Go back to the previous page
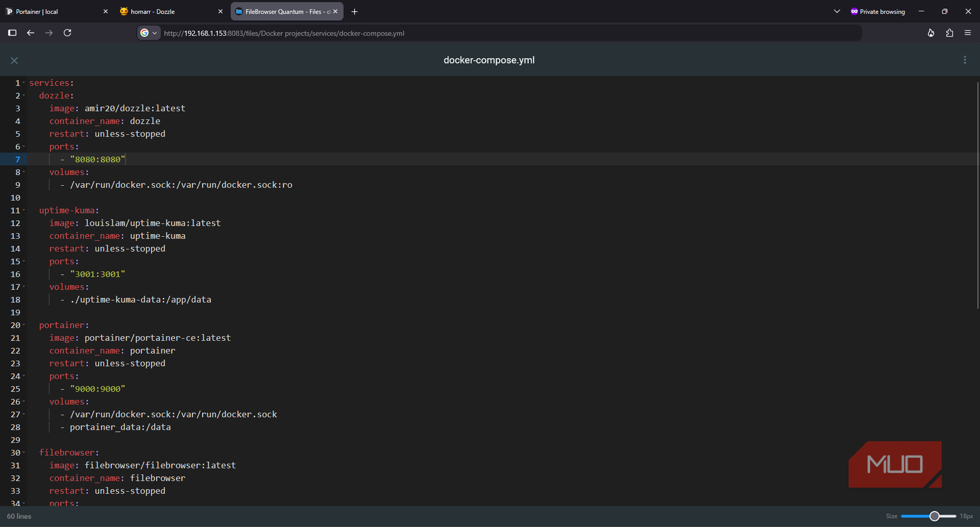 click(x=30, y=33)
